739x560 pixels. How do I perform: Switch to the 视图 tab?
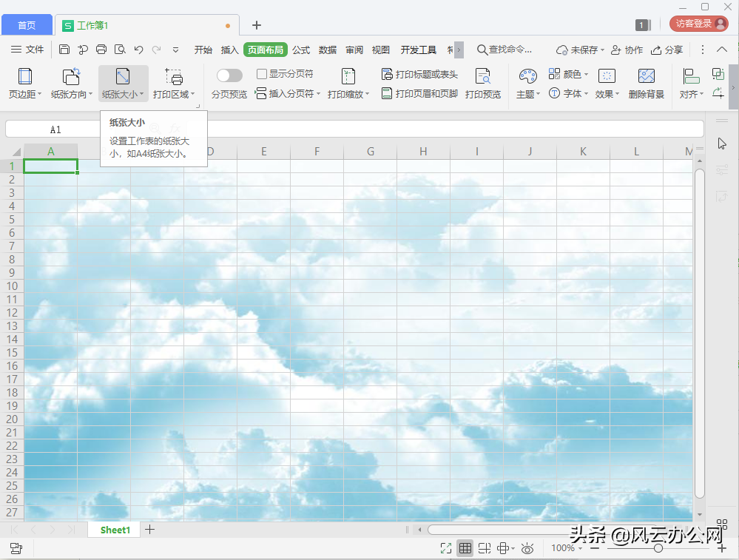[x=380, y=50]
